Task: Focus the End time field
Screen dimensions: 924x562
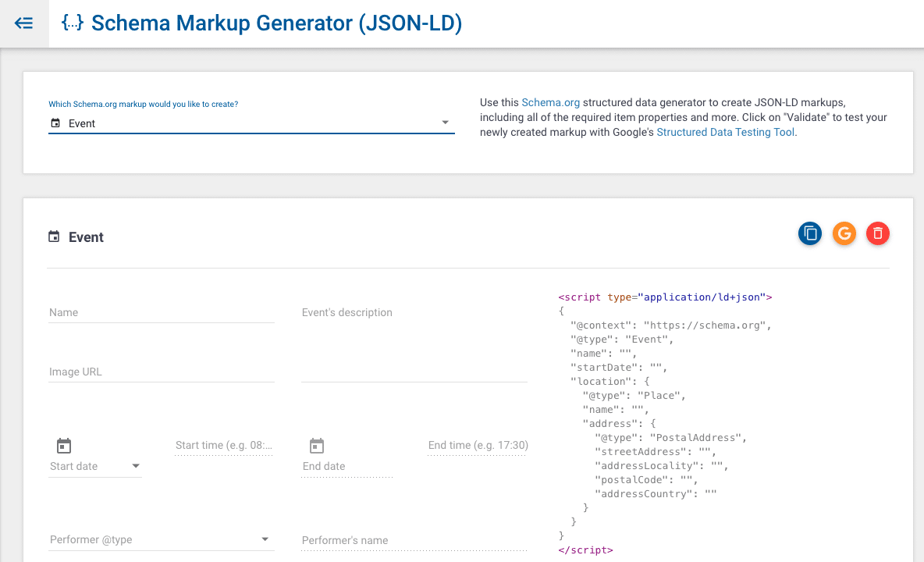Action: [x=478, y=446]
